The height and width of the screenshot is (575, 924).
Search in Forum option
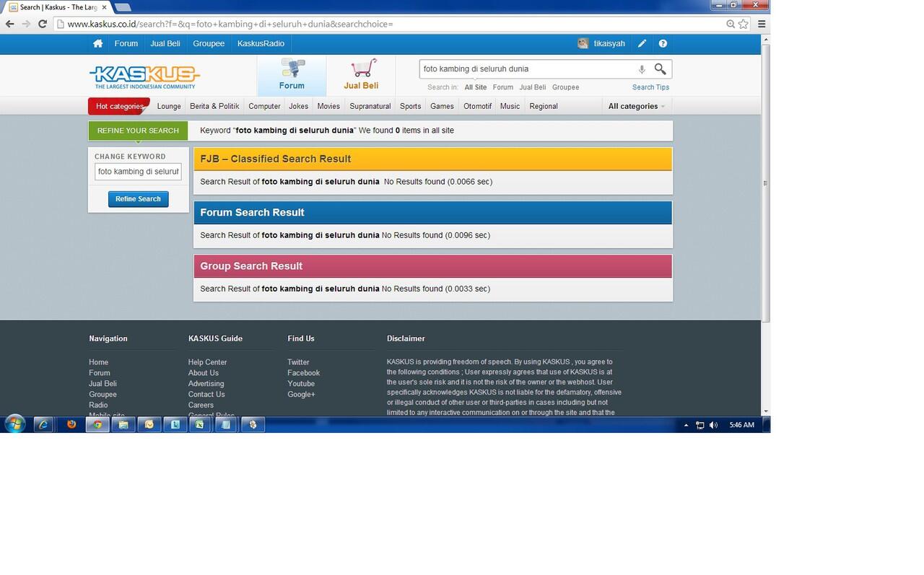[x=502, y=87]
